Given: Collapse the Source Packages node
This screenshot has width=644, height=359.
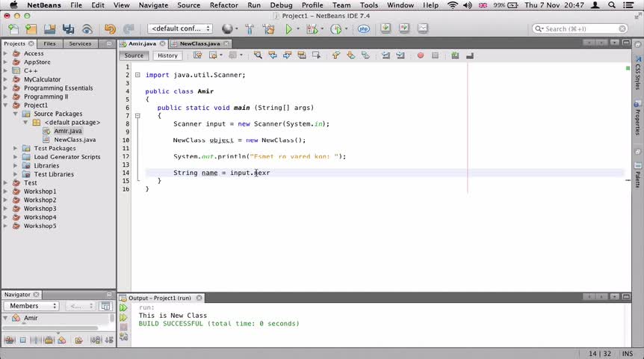Looking at the screenshot, I should (x=15, y=114).
